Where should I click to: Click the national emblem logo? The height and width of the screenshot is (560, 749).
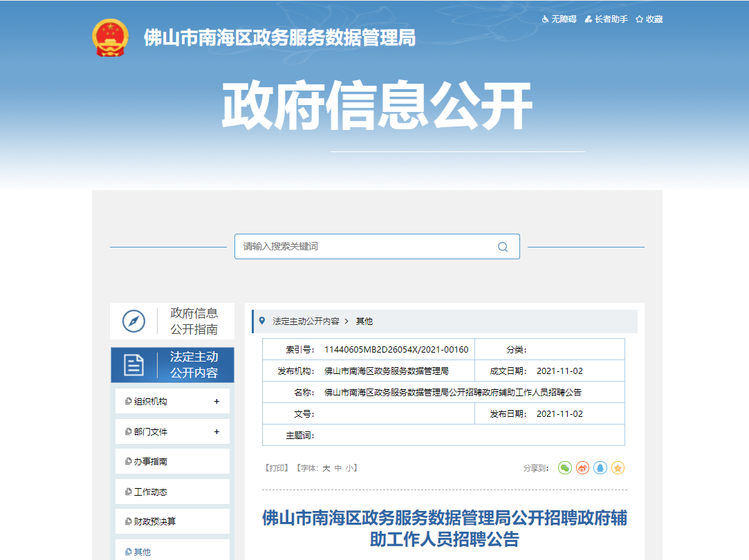click(110, 38)
